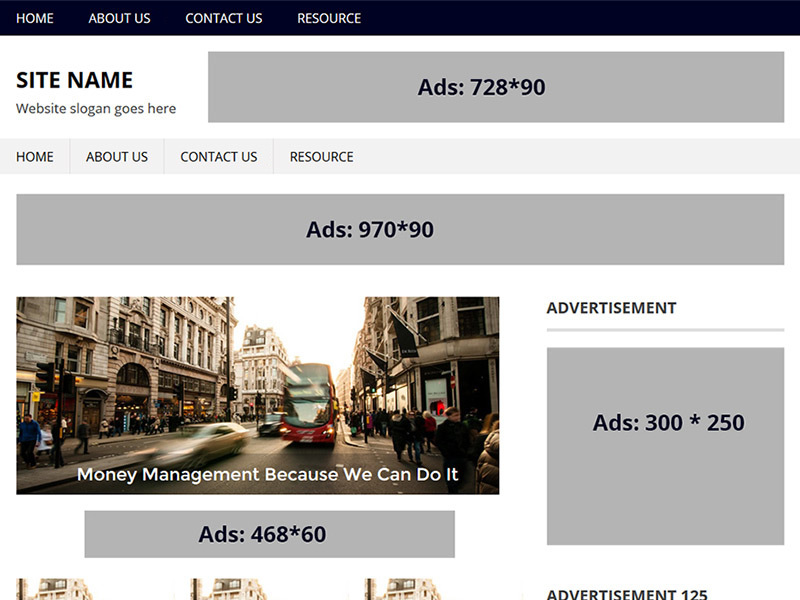Open ABOUT US in the dark top bar

point(119,18)
